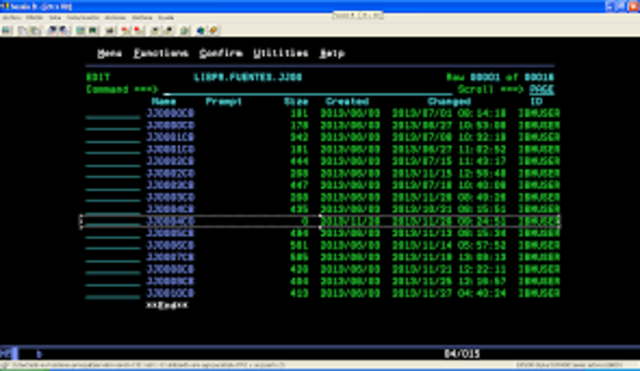Click the Command ===> input field
Viewport: 640px width, 371px height.
tap(308, 90)
